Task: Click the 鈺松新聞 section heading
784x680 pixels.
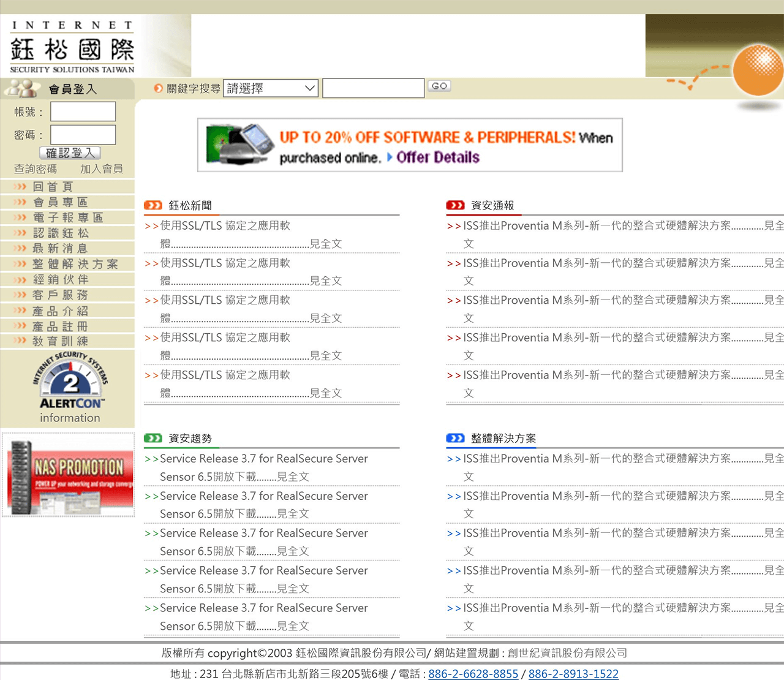Action: pyautogui.click(x=190, y=205)
